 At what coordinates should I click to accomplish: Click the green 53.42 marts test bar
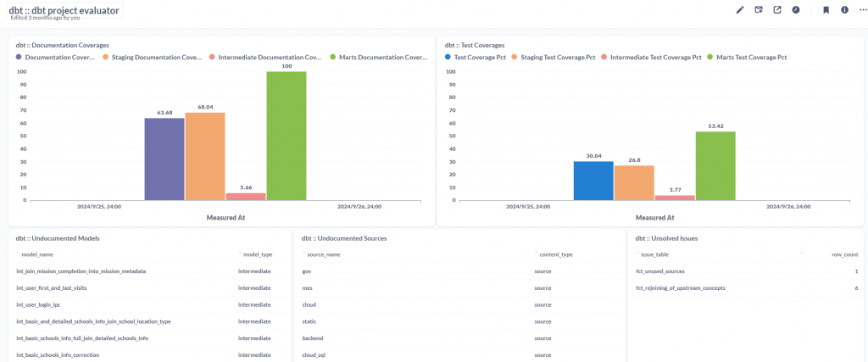pyautogui.click(x=715, y=165)
